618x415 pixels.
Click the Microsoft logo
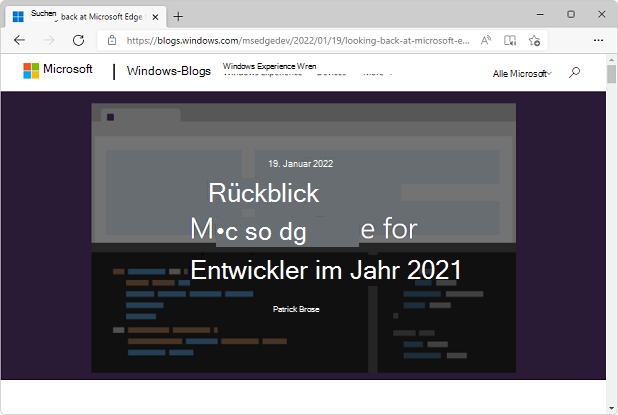click(58, 71)
